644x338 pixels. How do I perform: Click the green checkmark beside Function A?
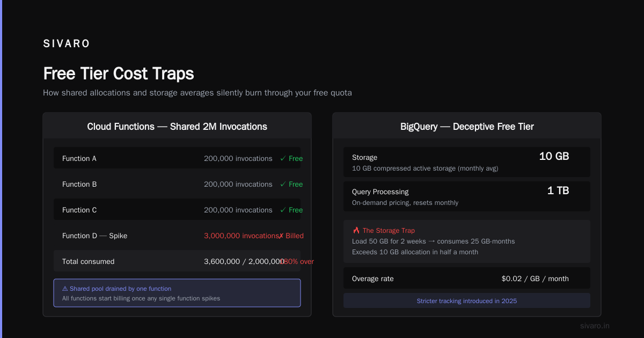pos(283,158)
